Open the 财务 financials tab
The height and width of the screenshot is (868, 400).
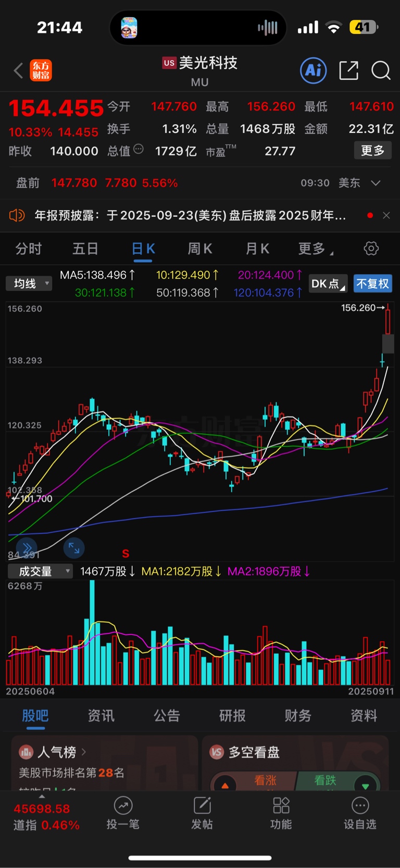pos(298,716)
